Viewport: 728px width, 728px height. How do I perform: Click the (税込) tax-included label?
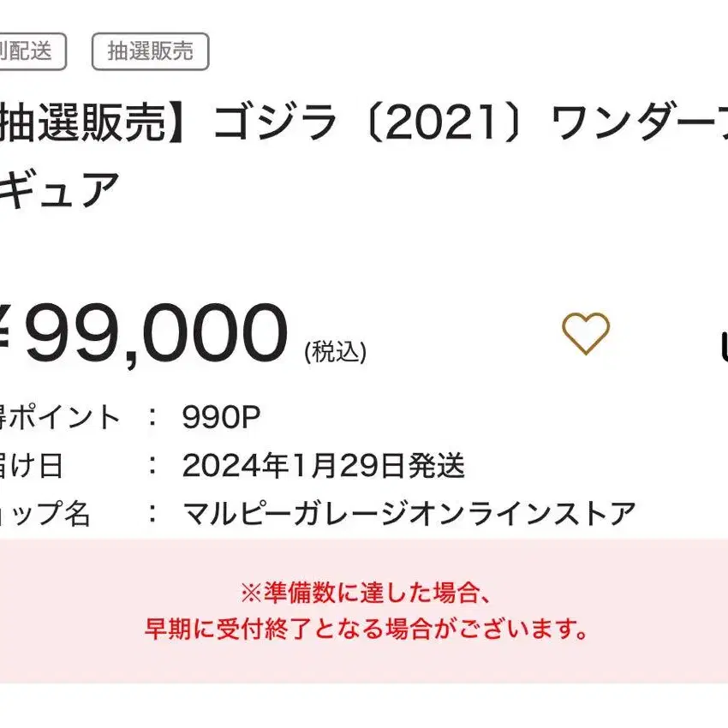pos(335,351)
